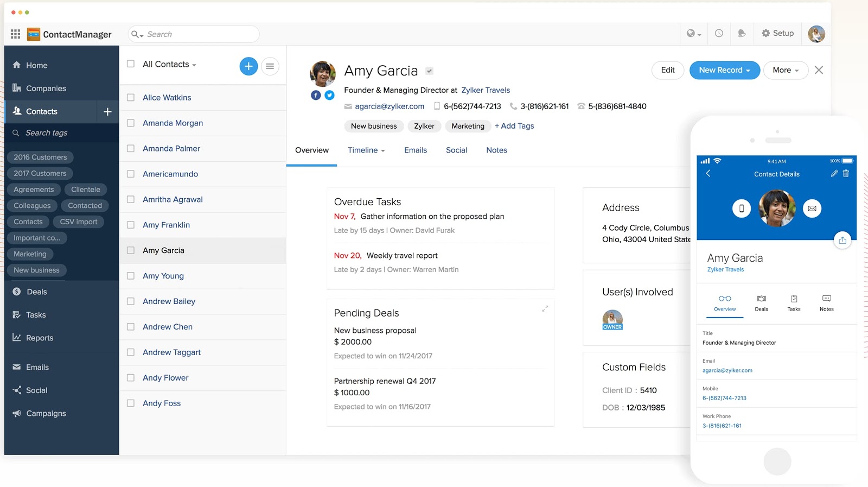Open the Zylker Travels company link
Viewport: 868px width, 487px height.
486,90
